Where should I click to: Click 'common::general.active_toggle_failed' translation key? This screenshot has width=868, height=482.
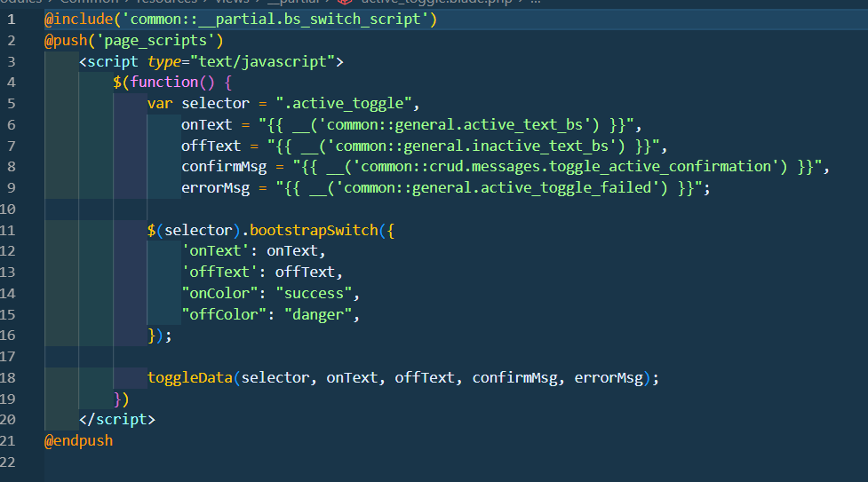tap(498, 187)
